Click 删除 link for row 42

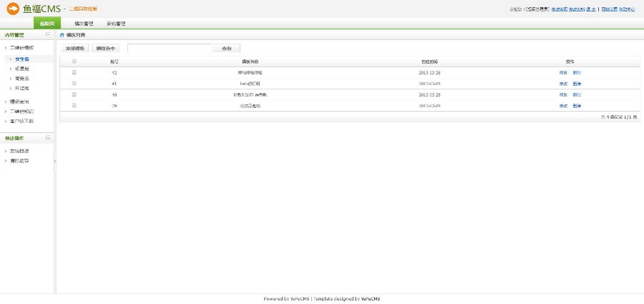point(577,73)
